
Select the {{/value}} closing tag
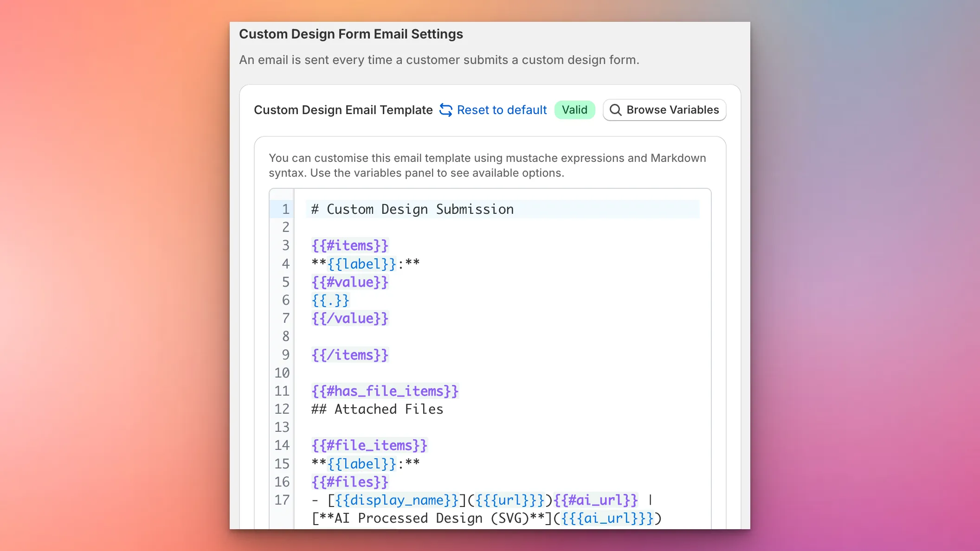349,318
